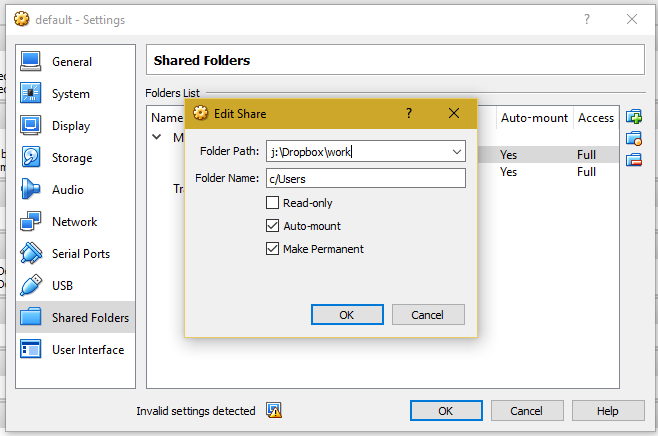This screenshot has height=436, width=658.
Task: Switch to the Serial Ports section
Action: (81, 254)
